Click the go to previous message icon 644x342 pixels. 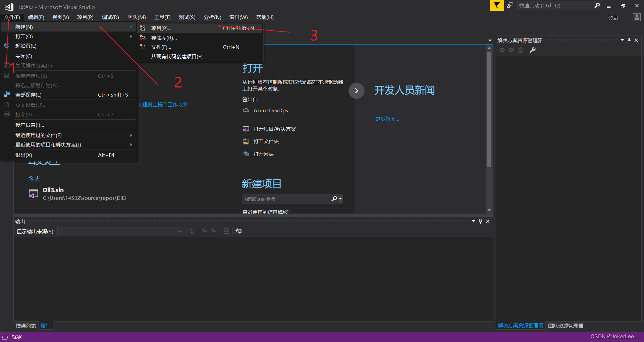point(205,231)
